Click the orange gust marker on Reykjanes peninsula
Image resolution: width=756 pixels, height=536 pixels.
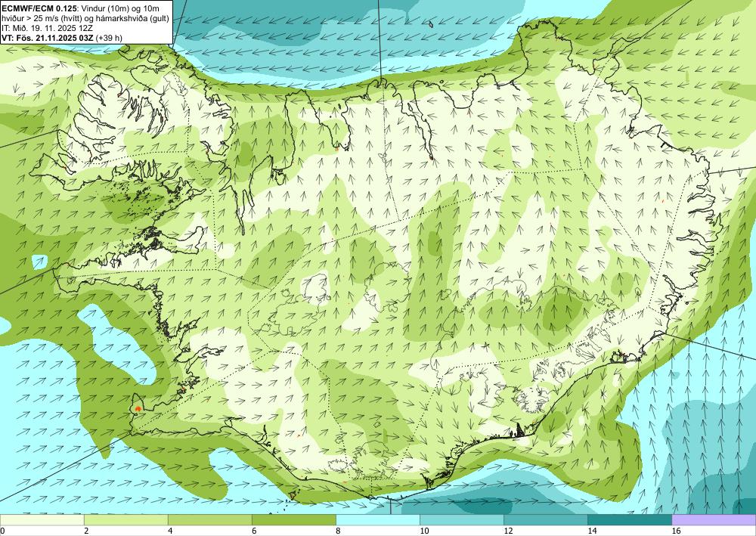tap(138, 408)
